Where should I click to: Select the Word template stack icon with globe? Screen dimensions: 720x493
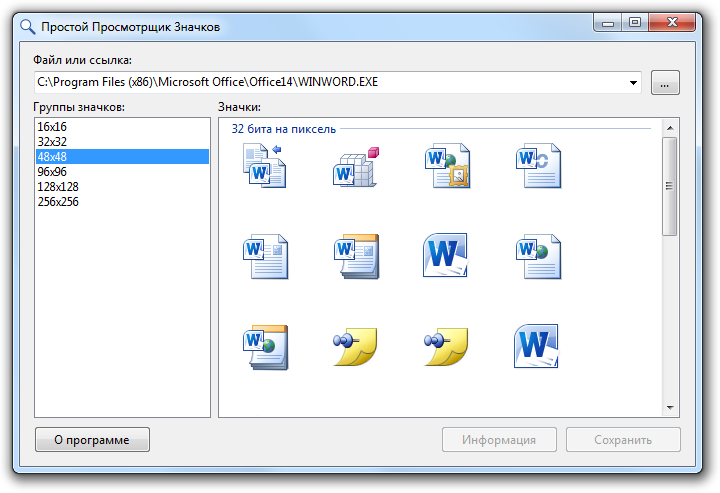(265, 347)
